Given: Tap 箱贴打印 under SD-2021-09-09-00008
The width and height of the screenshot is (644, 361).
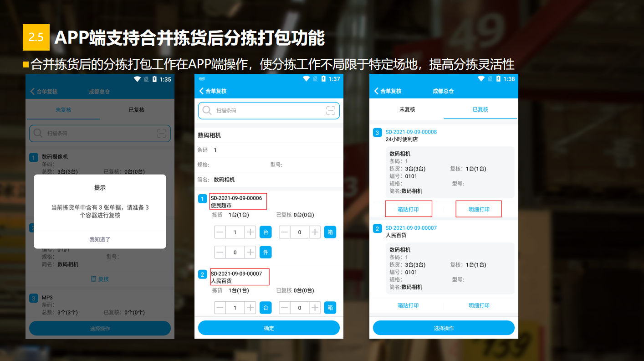Looking at the screenshot, I should pyautogui.click(x=409, y=208).
